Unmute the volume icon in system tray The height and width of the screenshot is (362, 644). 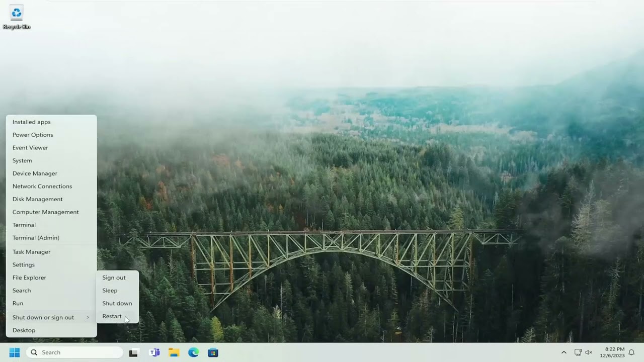pyautogui.click(x=589, y=352)
